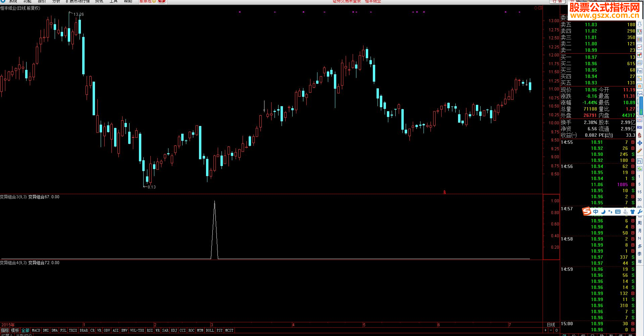
Task: Select the OBV indicator tab
Action: pyautogui.click(x=107, y=331)
